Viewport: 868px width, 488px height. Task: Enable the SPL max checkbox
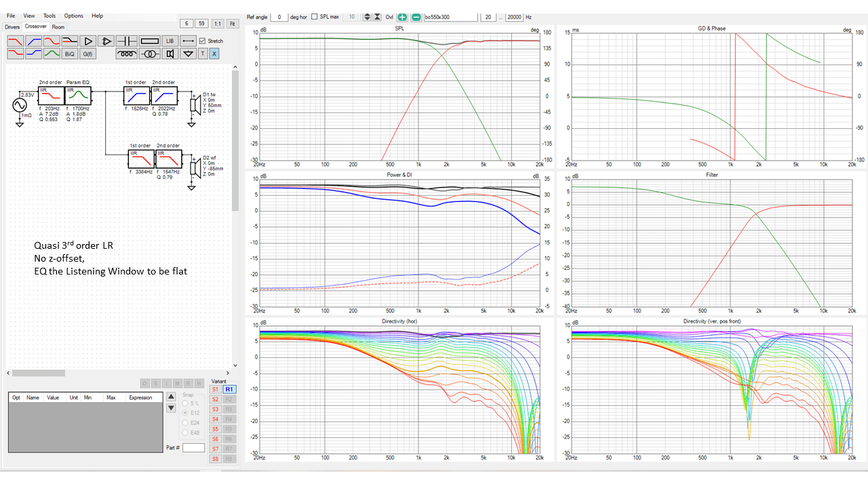(314, 17)
